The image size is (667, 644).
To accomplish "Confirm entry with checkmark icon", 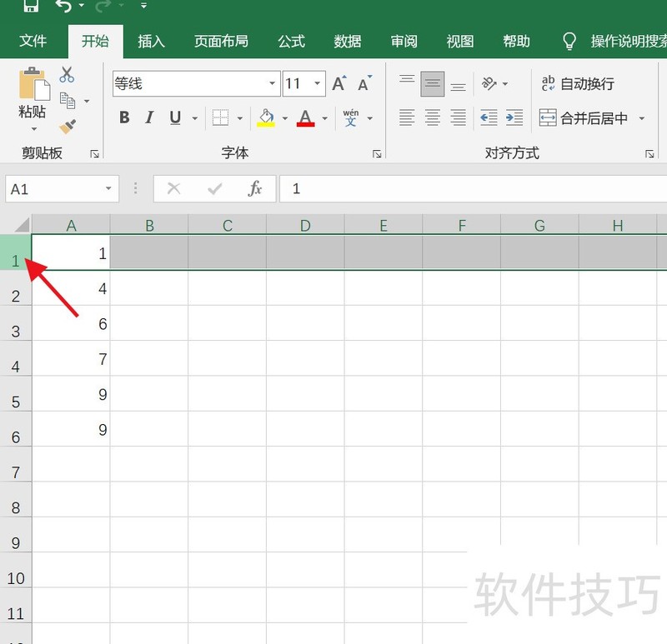I will 215,188.
